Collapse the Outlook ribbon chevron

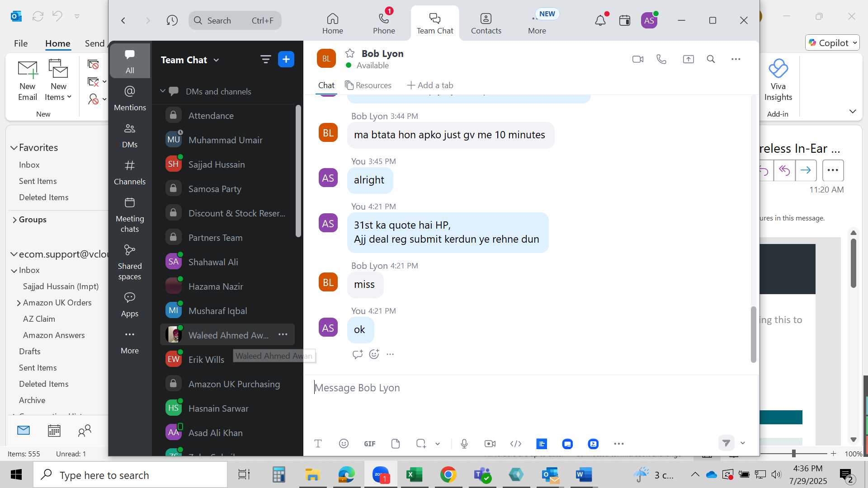853,111
